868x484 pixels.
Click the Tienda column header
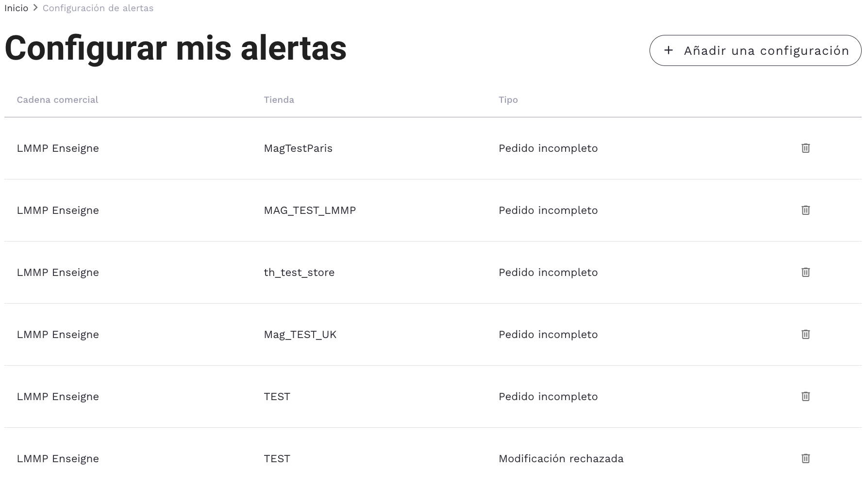click(x=279, y=100)
